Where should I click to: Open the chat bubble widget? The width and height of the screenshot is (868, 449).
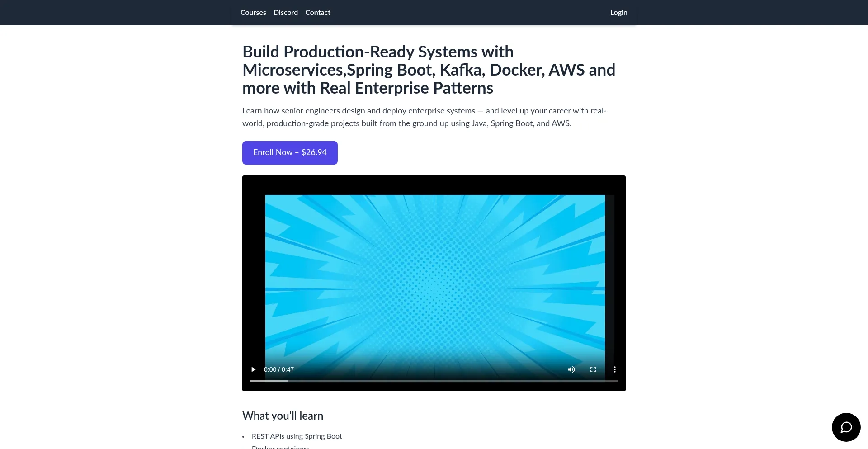point(846,427)
